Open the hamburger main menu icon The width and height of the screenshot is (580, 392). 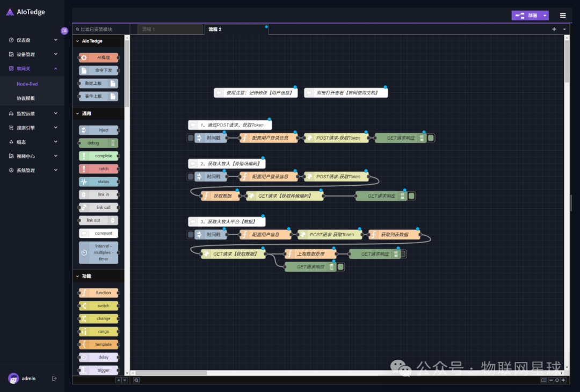pyautogui.click(x=563, y=16)
